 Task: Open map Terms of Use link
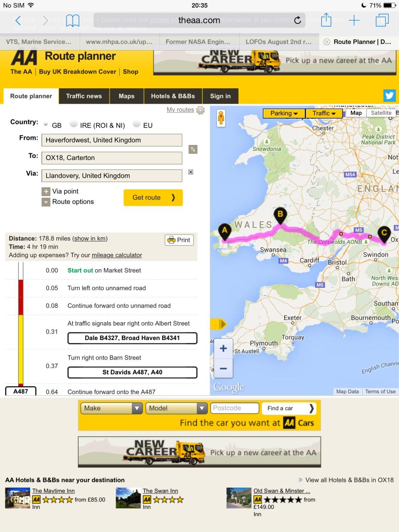(x=380, y=391)
